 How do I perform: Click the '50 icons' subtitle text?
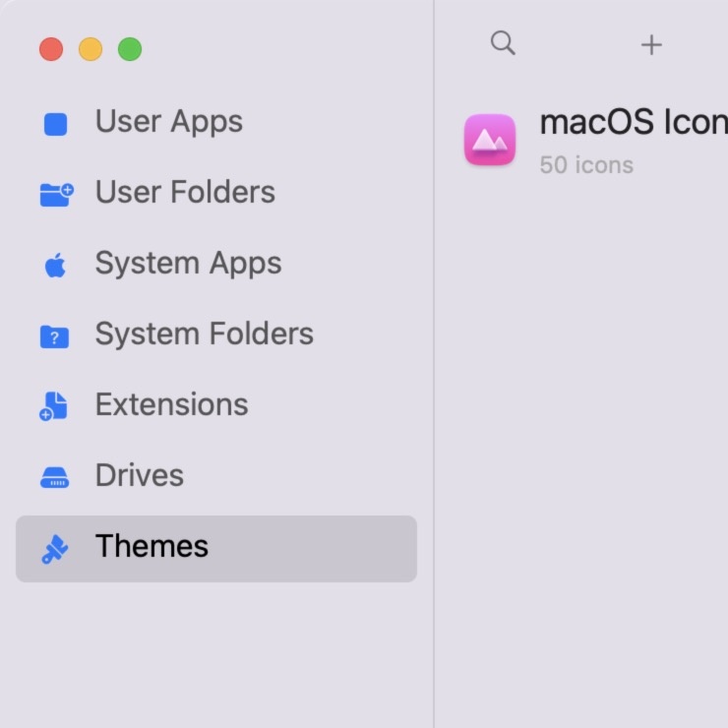(586, 165)
